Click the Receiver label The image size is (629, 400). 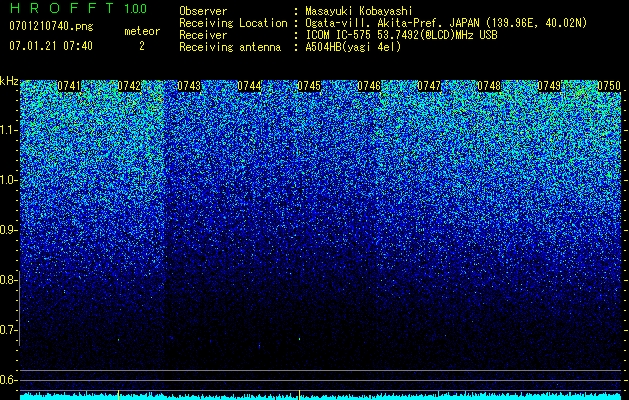(x=203, y=35)
